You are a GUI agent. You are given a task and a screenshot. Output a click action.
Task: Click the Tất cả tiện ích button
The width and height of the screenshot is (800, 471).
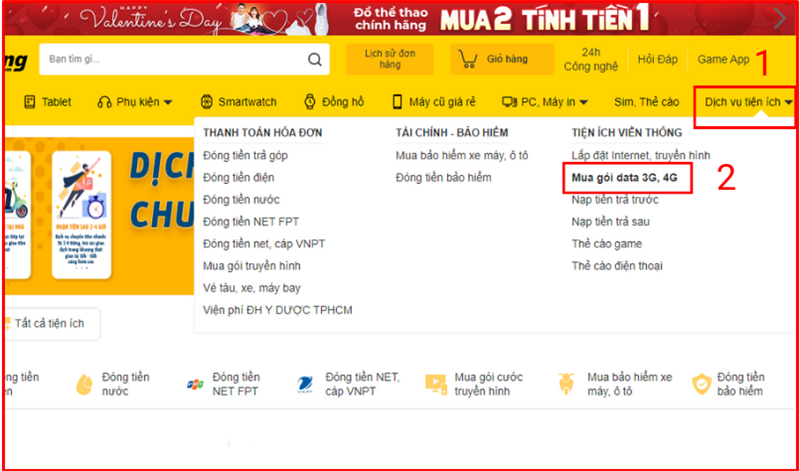[x=49, y=324]
